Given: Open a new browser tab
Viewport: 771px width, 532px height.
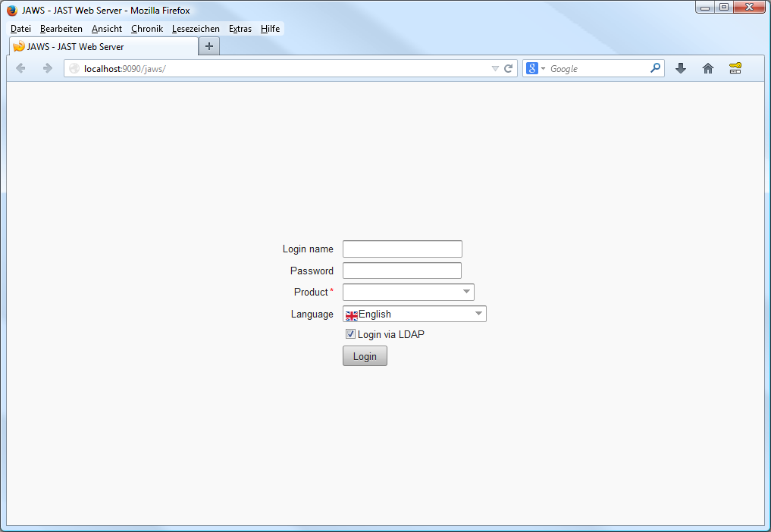Looking at the screenshot, I should (208, 45).
